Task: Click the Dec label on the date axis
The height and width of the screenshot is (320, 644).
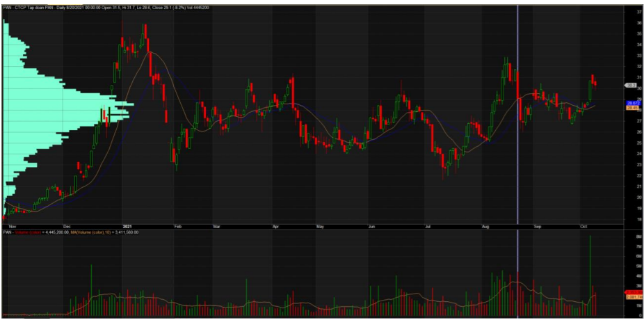Action: tap(67, 226)
